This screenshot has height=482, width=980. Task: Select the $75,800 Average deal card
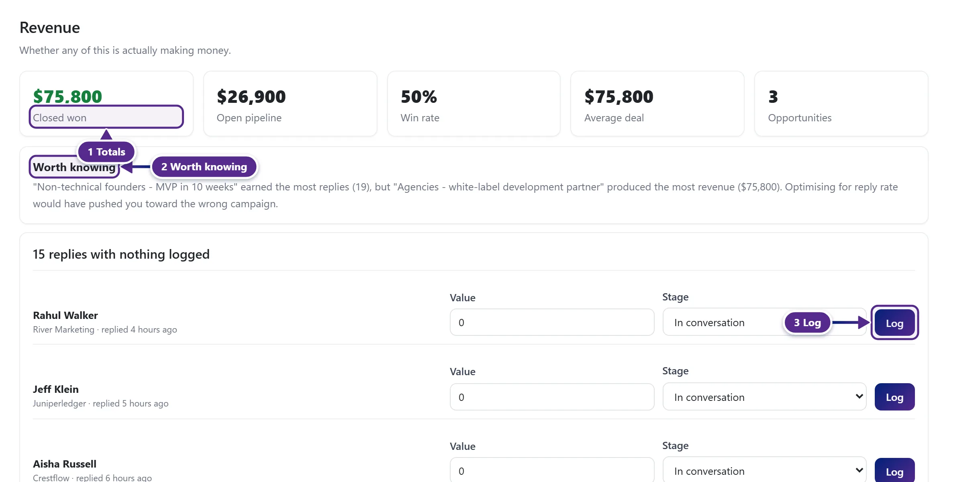click(657, 104)
